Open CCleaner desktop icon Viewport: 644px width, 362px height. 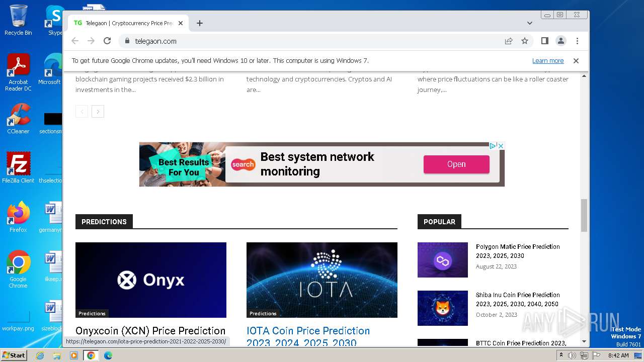(18, 119)
